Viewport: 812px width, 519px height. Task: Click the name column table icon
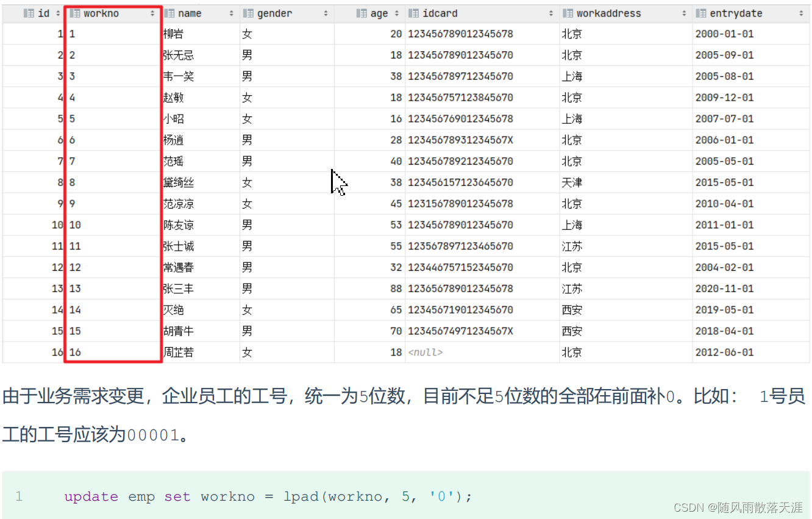[169, 13]
